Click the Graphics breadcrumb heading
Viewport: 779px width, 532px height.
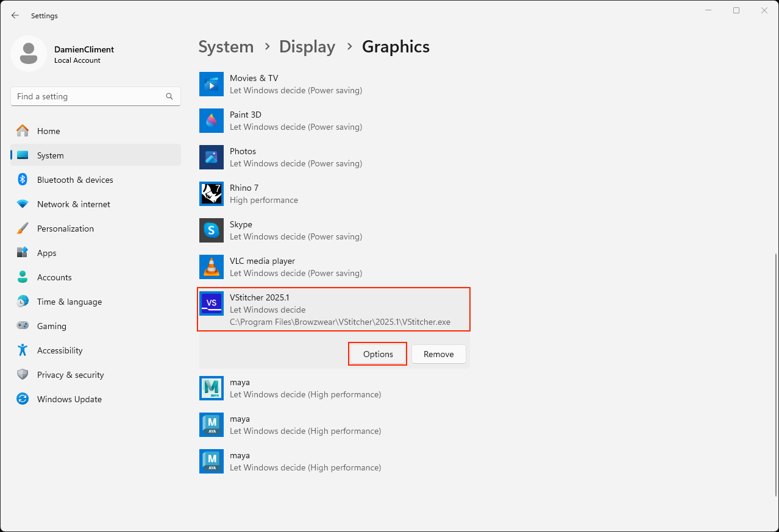pyautogui.click(x=396, y=47)
